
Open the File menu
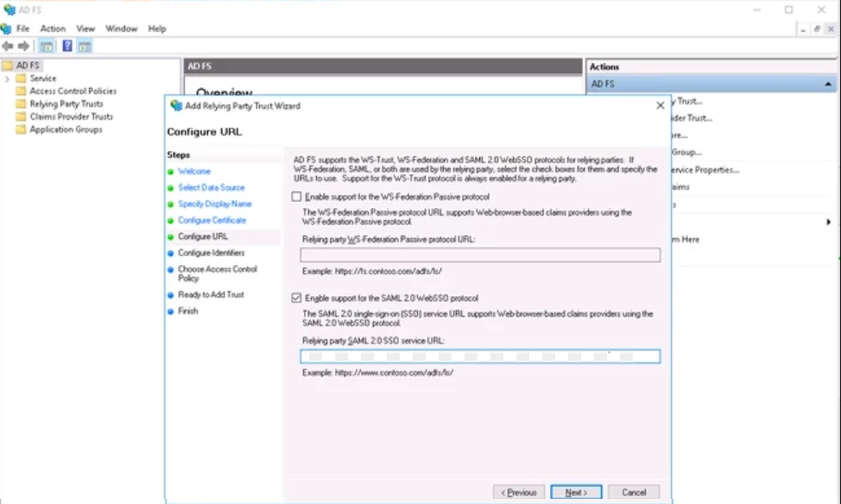(23, 28)
